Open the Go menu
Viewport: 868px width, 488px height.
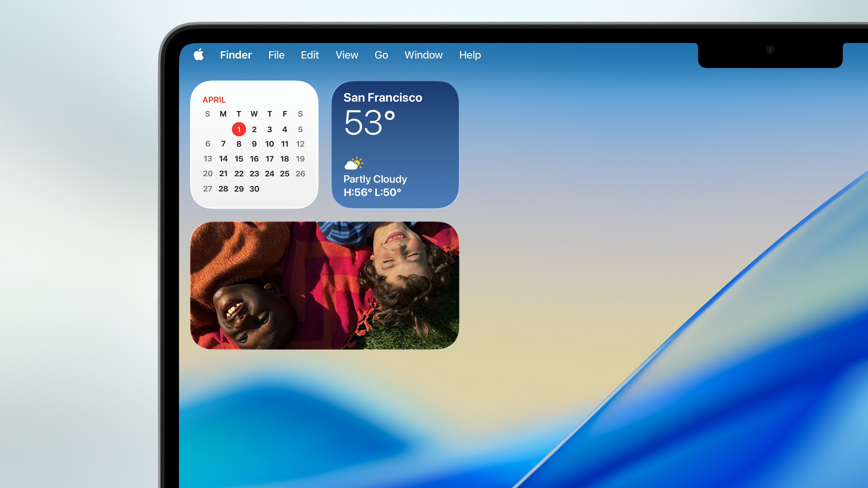pyautogui.click(x=381, y=55)
